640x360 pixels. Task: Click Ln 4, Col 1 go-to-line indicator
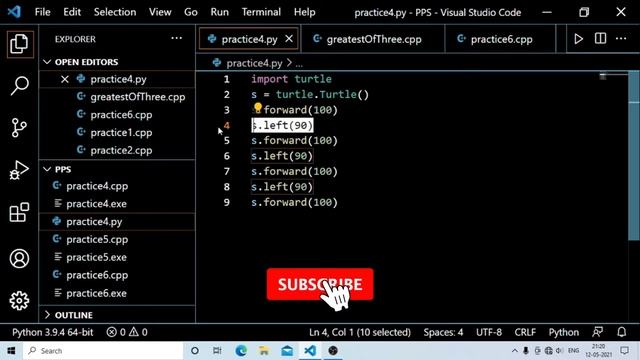tap(360, 332)
